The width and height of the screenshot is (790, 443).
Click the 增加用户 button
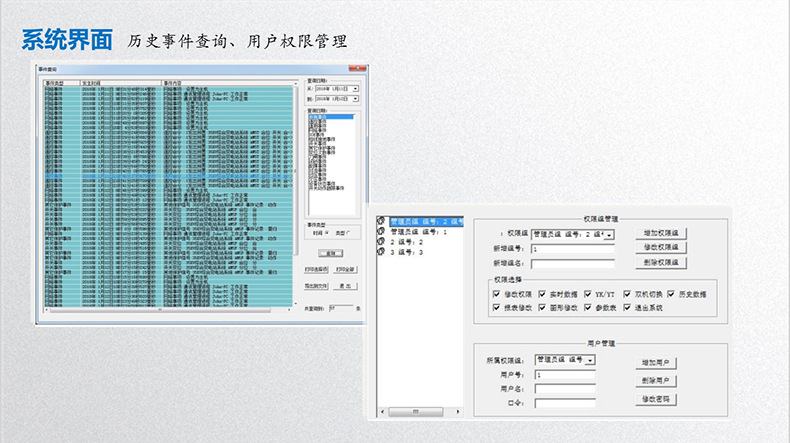pyautogui.click(x=655, y=362)
